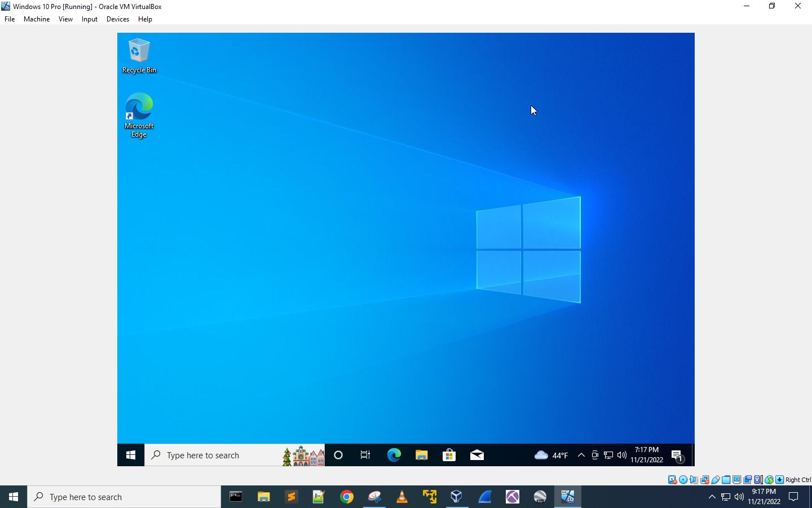This screenshot has height=508, width=812.
Task: Open Mail app in the guest taskbar
Action: [x=476, y=455]
